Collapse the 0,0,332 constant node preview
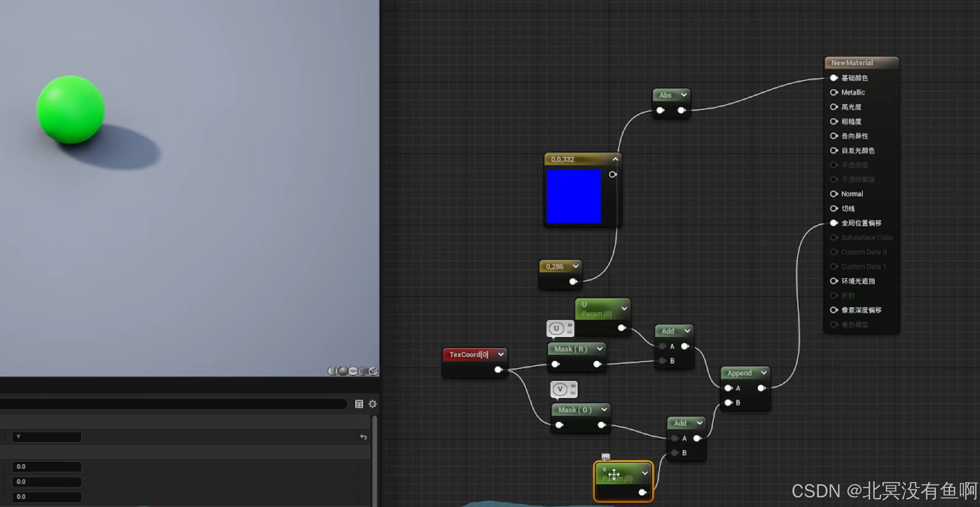This screenshot has height=507, width=980. (615, 159)
